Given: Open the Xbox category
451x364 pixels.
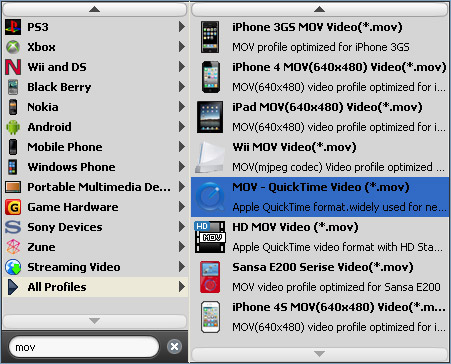Looking at the screenshot, I should pos(95,47).
